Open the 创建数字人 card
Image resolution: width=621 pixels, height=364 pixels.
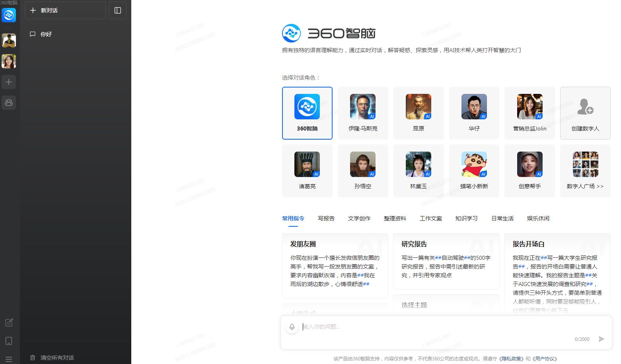[585, 113]
